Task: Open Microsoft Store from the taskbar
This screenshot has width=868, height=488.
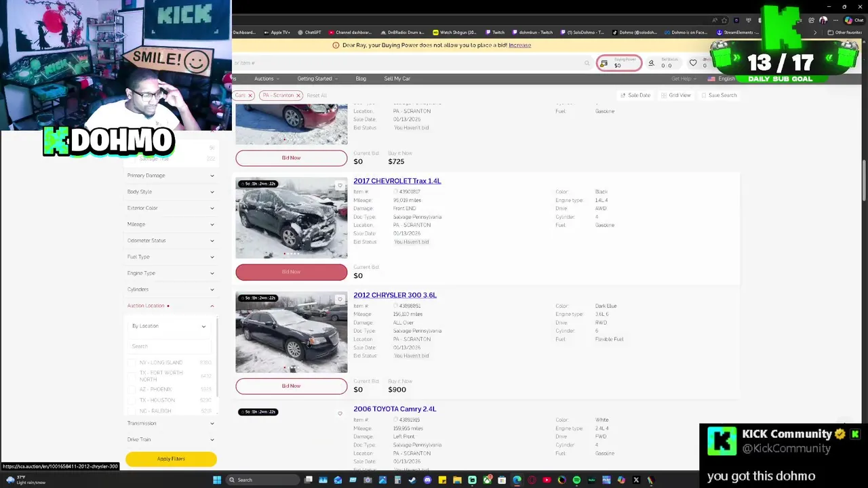Action: pos(502,480)
